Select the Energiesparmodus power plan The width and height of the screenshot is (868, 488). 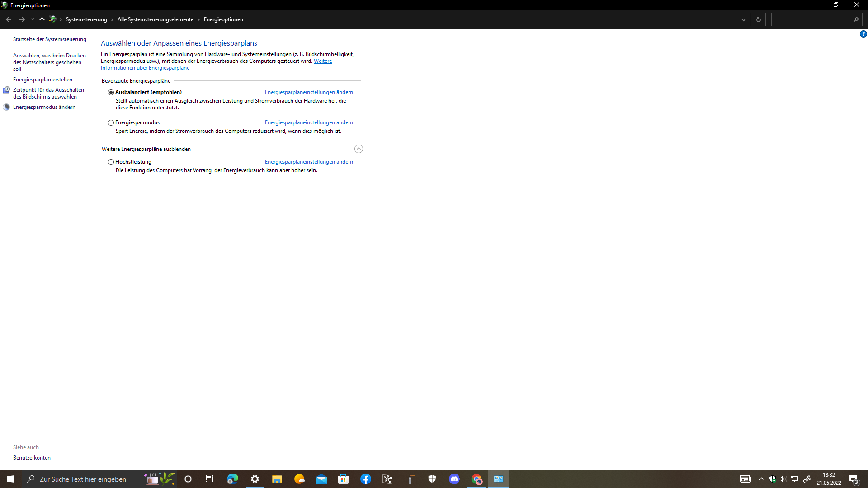tap(111, 122)
